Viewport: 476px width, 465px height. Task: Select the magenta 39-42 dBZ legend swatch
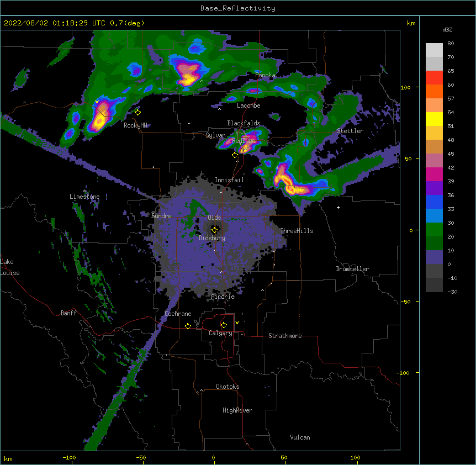coord(434,174)
